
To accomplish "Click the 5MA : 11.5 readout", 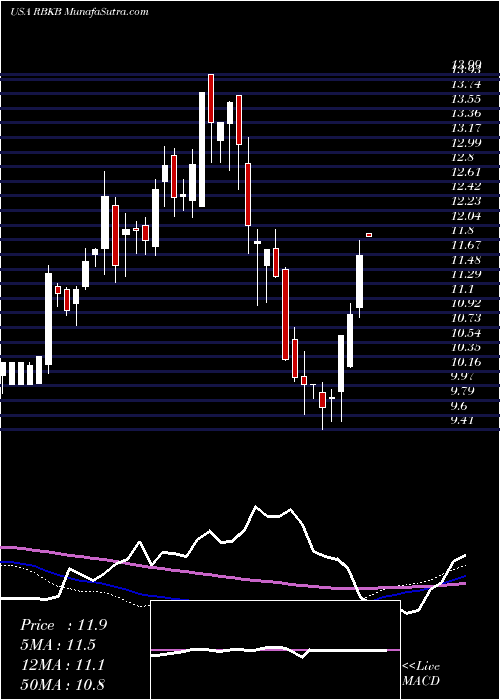I will (58, 645).
